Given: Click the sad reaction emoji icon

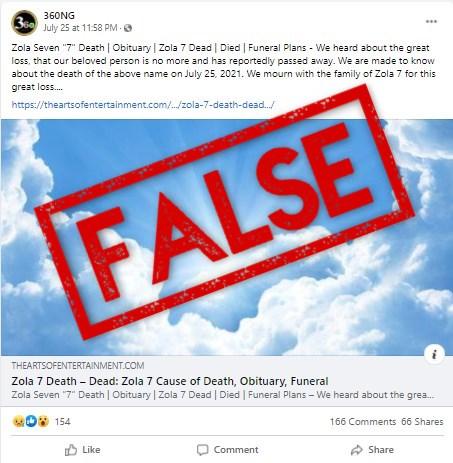Looking at the screenshot, I should (x=18, y=422).
